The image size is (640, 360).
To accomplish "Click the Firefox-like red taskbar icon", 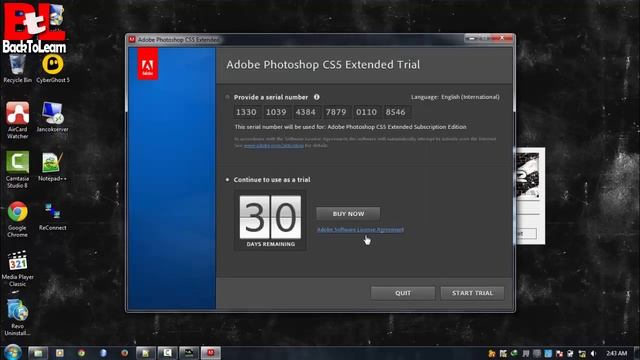I will (x=124, y=353).
